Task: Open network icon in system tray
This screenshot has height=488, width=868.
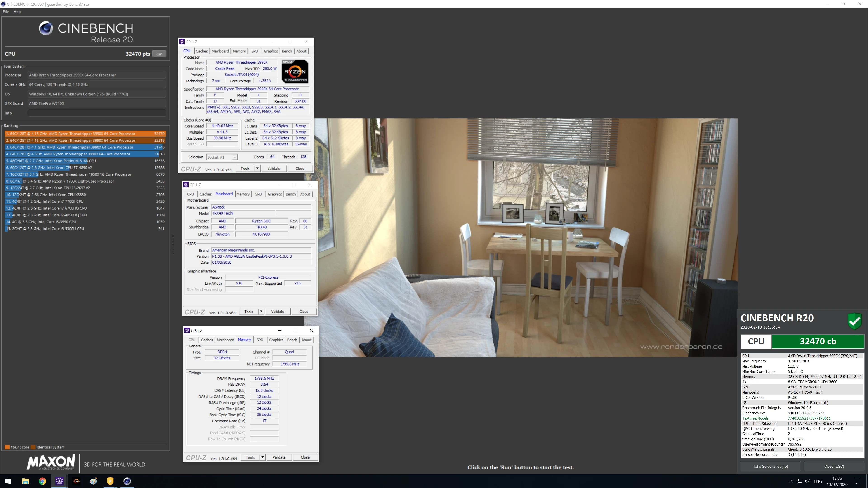Action: 800,481
